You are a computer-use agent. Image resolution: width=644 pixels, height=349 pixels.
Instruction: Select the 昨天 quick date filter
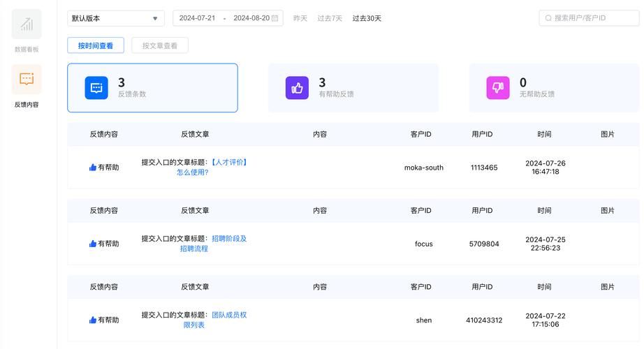coord(300,18)
